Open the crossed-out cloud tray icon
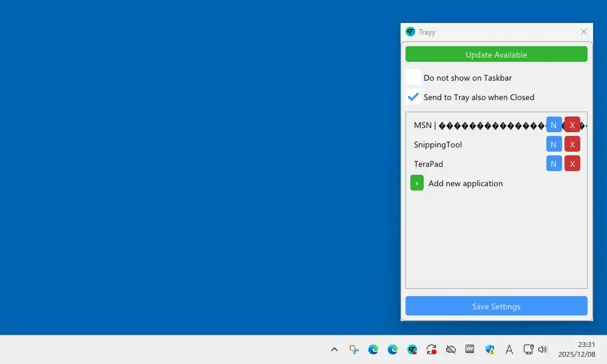Image resolution: width=607 pixels, height=364 pixels. 450,349
